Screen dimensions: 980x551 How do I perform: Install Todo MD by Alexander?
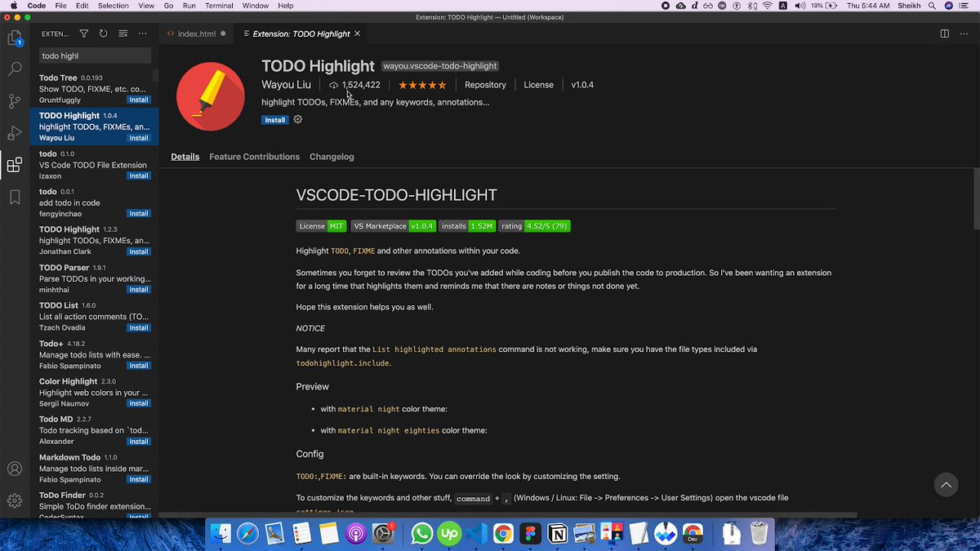(x=139, y=442)
